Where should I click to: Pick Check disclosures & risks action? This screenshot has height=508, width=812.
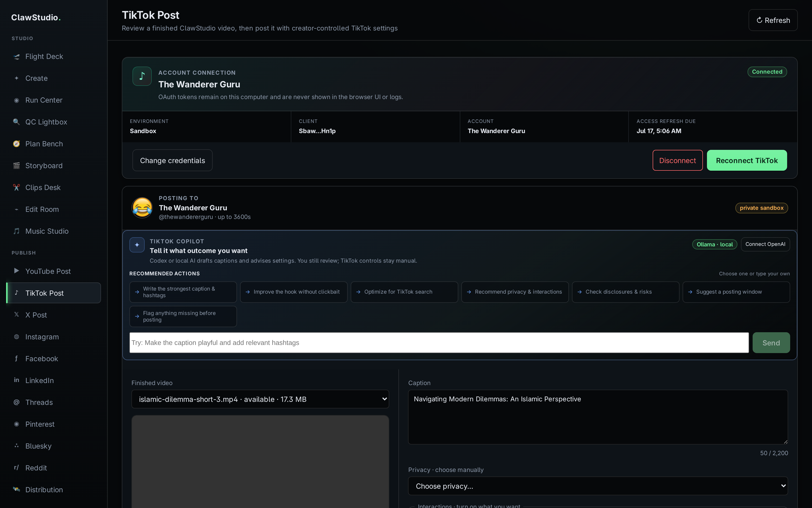625,292
